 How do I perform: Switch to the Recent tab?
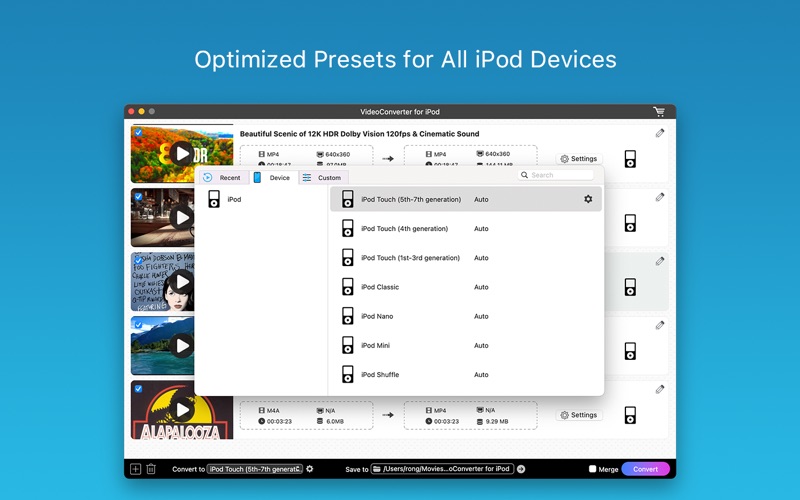click(x=223, y=178)
